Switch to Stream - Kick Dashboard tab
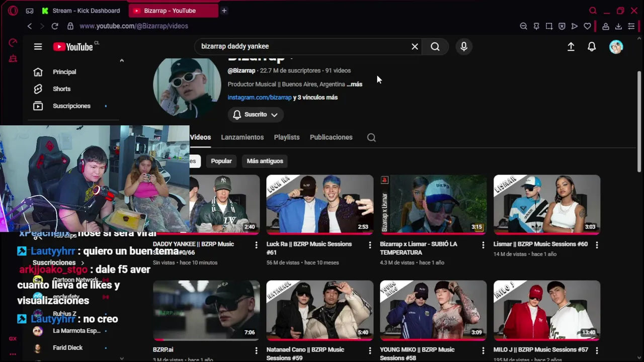The image size is (644, 362). pos(81,11)
